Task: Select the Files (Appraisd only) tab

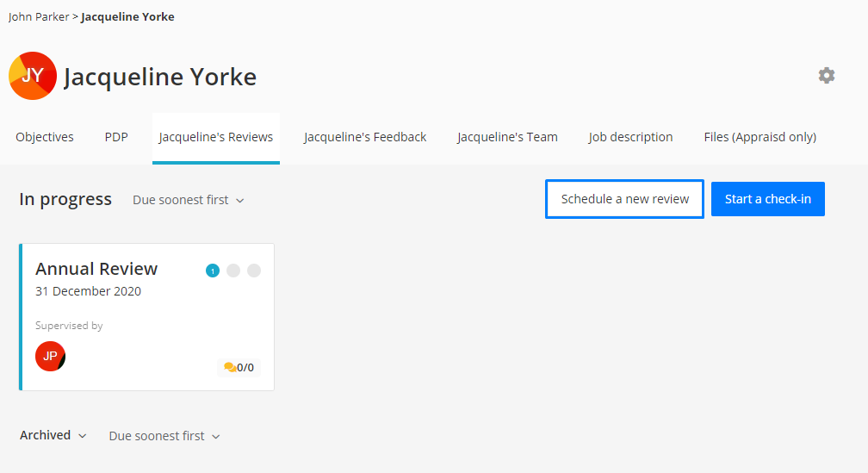Action: (x=759, y=137)
